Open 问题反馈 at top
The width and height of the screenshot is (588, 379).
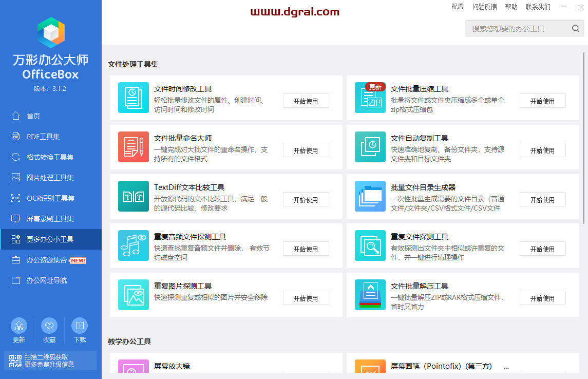(484, 7)
